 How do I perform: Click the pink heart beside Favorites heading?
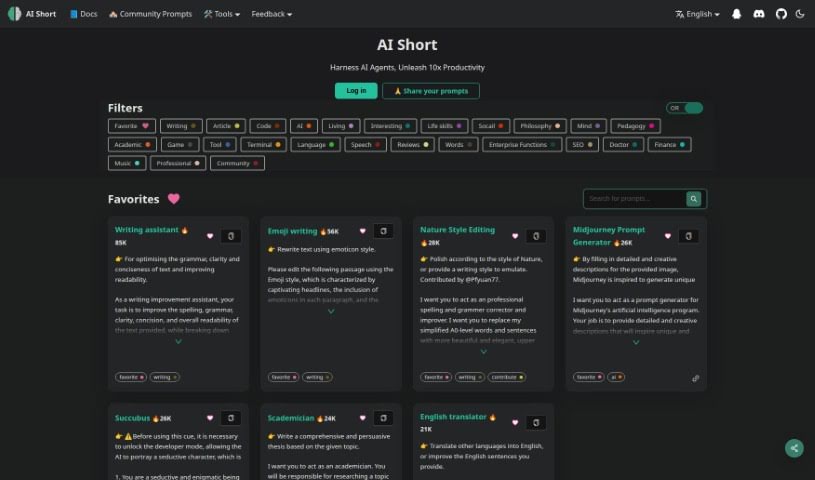tap(174, 199)
